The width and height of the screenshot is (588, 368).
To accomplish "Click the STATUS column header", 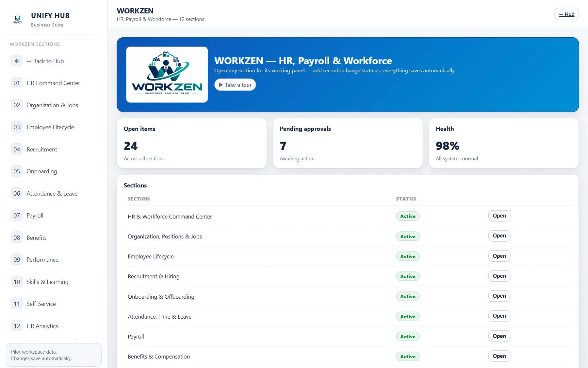I will [406, 199].
